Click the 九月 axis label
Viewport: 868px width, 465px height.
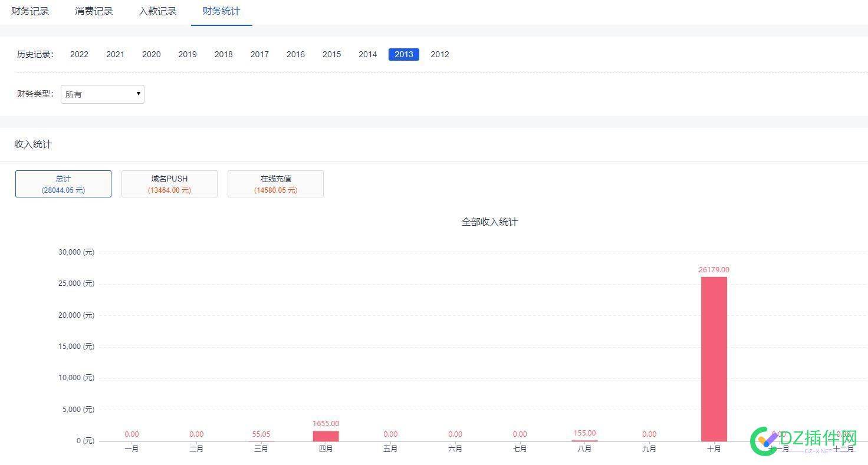point(649,449)
